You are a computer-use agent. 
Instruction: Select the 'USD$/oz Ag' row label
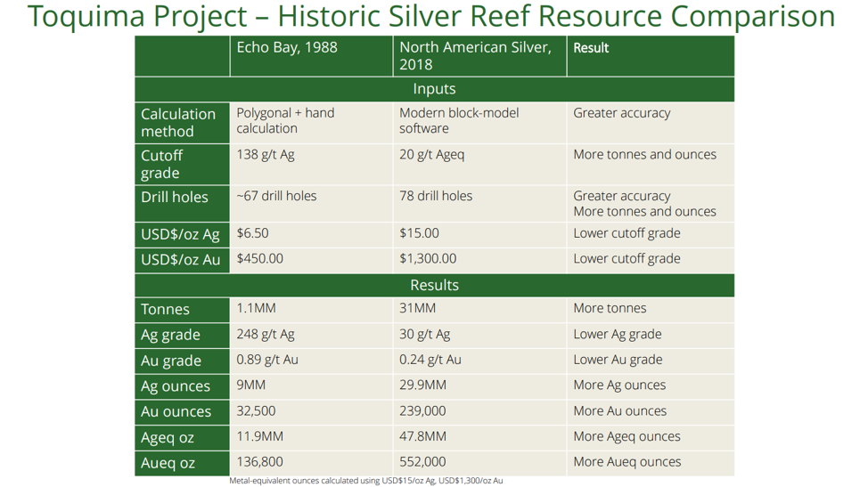(182, 235)
